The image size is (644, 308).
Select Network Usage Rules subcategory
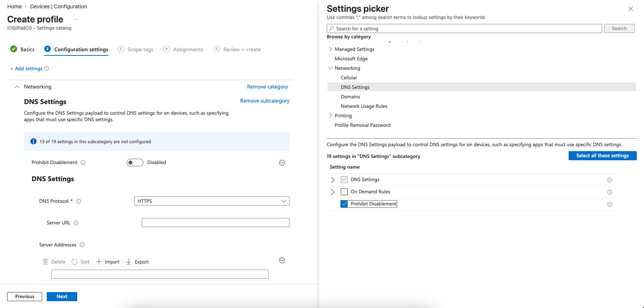[364, 106]
